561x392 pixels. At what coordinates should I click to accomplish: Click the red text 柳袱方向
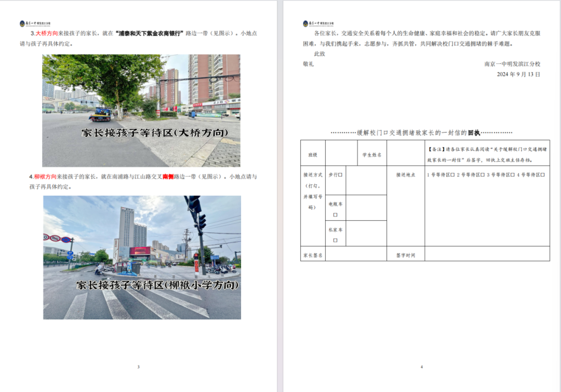[x=45, y=177]
